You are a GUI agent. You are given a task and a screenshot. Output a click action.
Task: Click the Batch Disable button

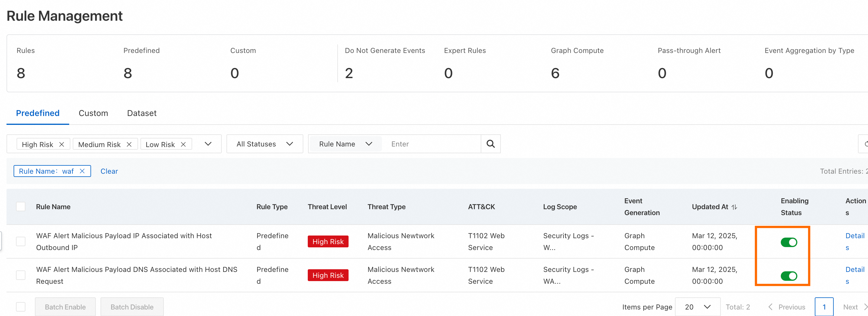[x=132, y=307]
